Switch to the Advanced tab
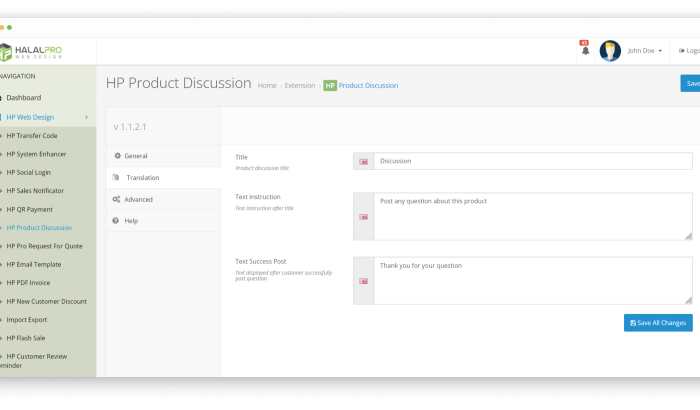 point(138,199)
